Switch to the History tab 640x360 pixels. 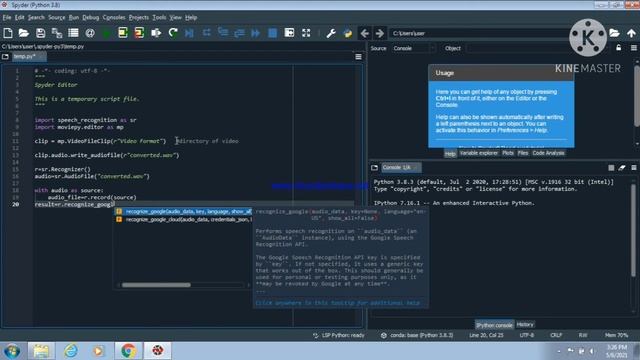[525, 324]
